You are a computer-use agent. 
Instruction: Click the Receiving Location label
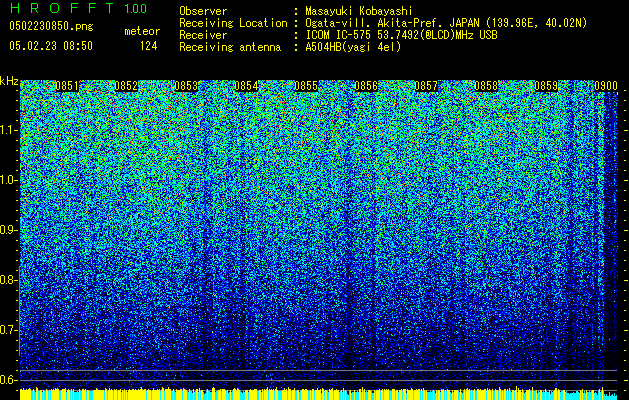[x=233, y=23]
